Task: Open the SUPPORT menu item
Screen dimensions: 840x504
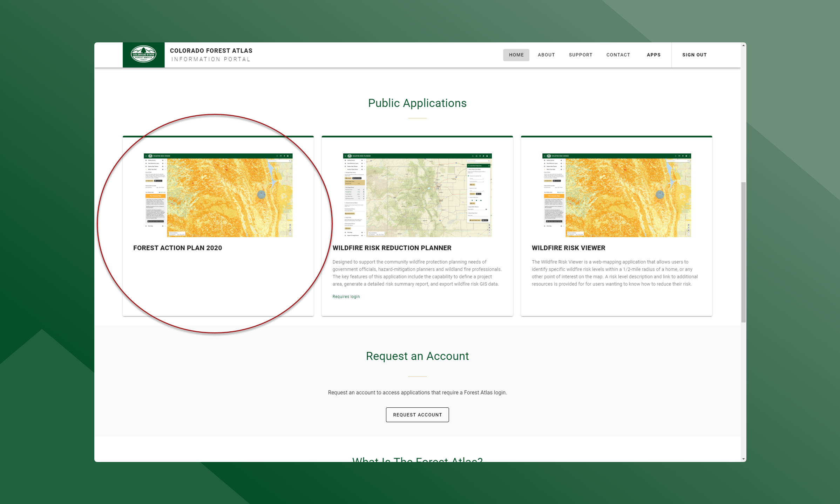Action: click(x=580, y=55)
